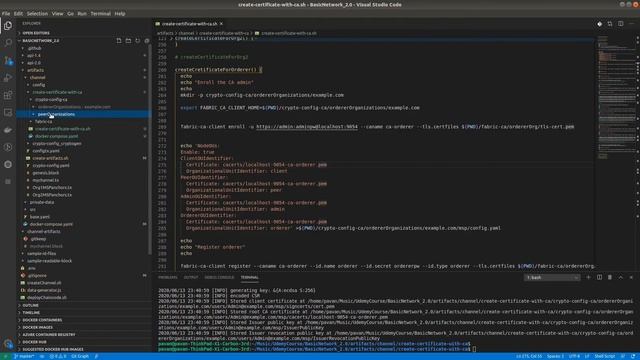Select the peerOrganizations folder in the tree
Screen dimensions: 640x360
(84, 114)
